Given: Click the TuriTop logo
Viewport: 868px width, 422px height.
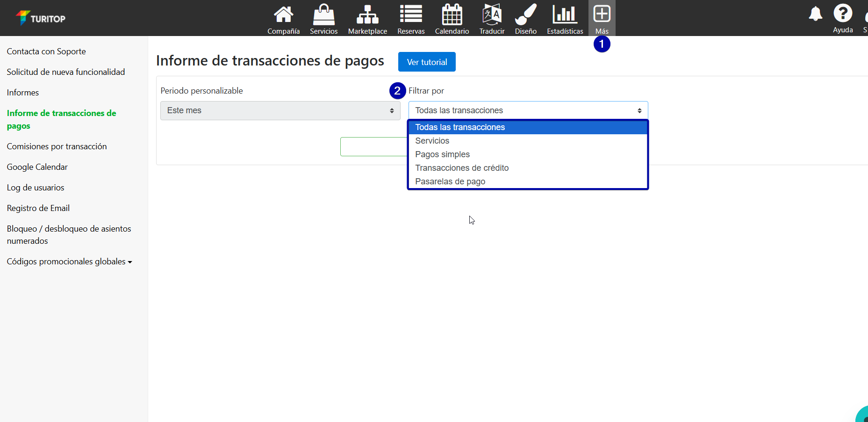Looking at the screenshot, I should pos(41,18).
